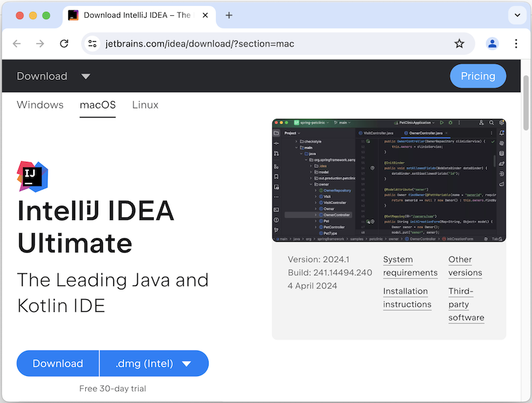Go forward to the next page
The height and width of the screenshot is (403, 532).
[x=40, y=44]
